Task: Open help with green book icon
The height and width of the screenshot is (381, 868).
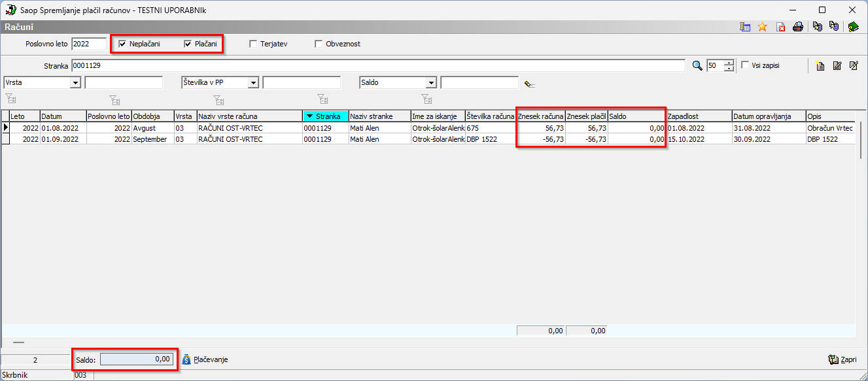Action: 852,27
